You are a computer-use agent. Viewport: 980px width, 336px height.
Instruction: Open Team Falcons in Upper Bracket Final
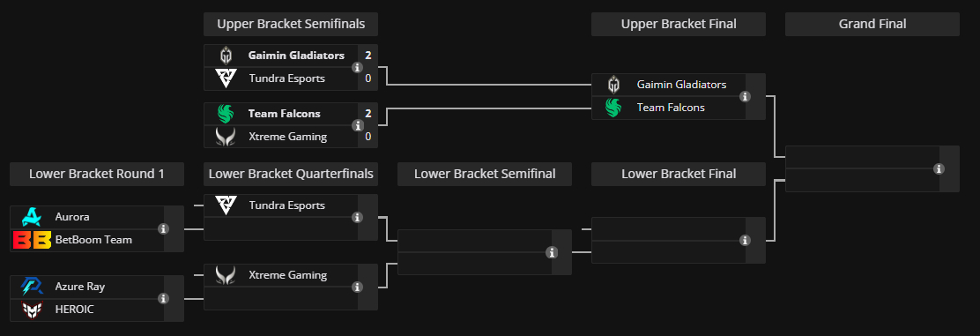tap(669, 108)
